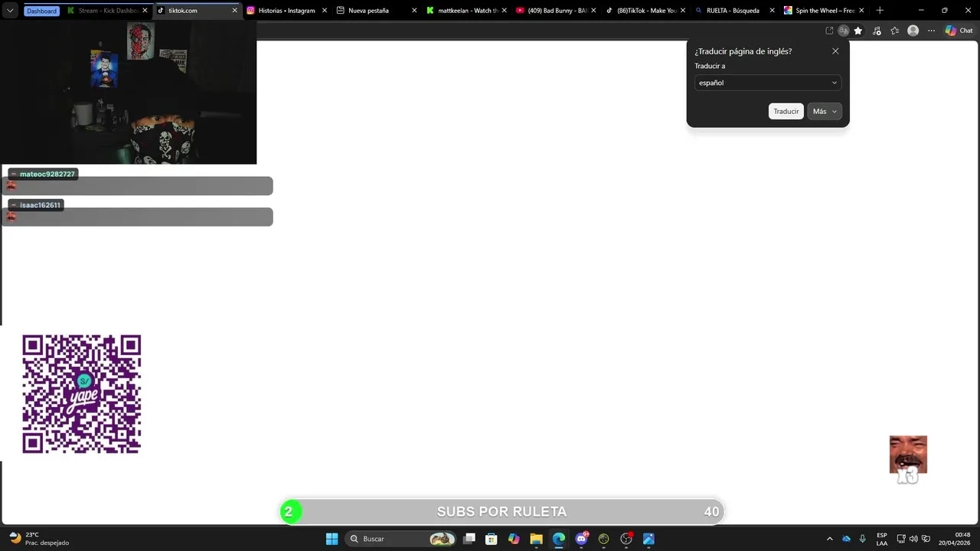Open the ESP LAA keyboard language switcher
The image size is (980, 551).
(x=882, y=539)
